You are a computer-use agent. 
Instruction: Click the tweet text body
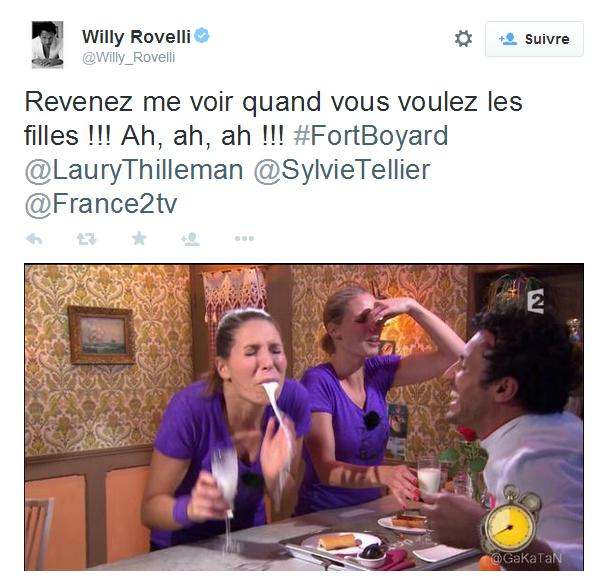pyautogui.click(x=273, y=153)
